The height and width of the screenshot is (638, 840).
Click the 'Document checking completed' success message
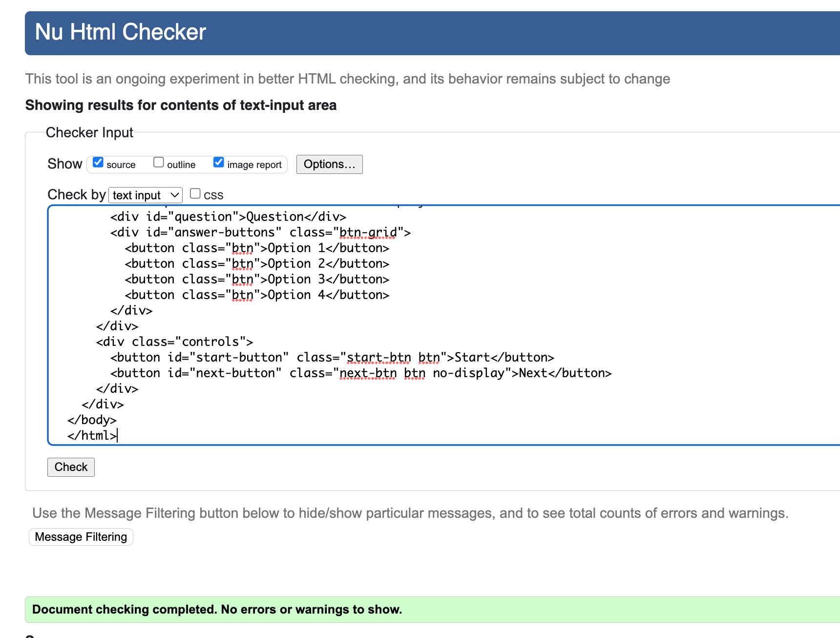(432, 610)
